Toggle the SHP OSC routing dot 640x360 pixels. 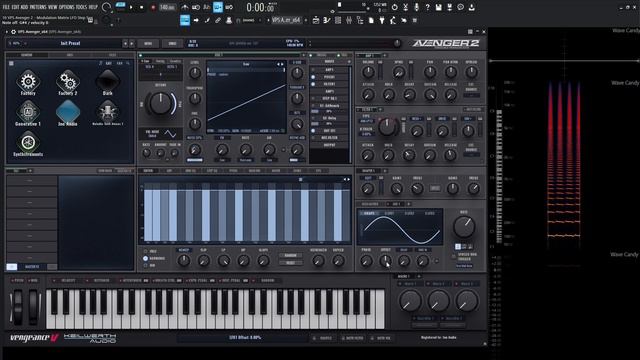pyautogui.click(x=313, y=131)
